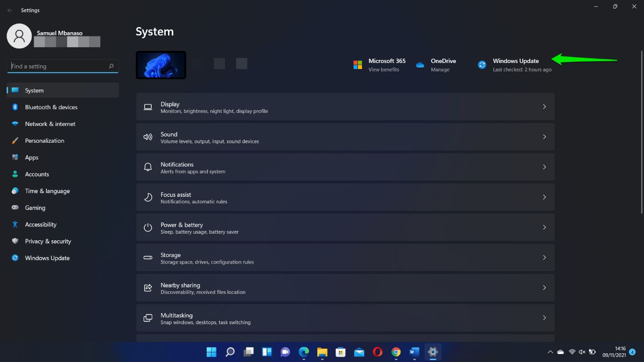This screenshot has width=644, height=362.
Task: Open the Opera browser from taskbar
Action: click(378, 352)
